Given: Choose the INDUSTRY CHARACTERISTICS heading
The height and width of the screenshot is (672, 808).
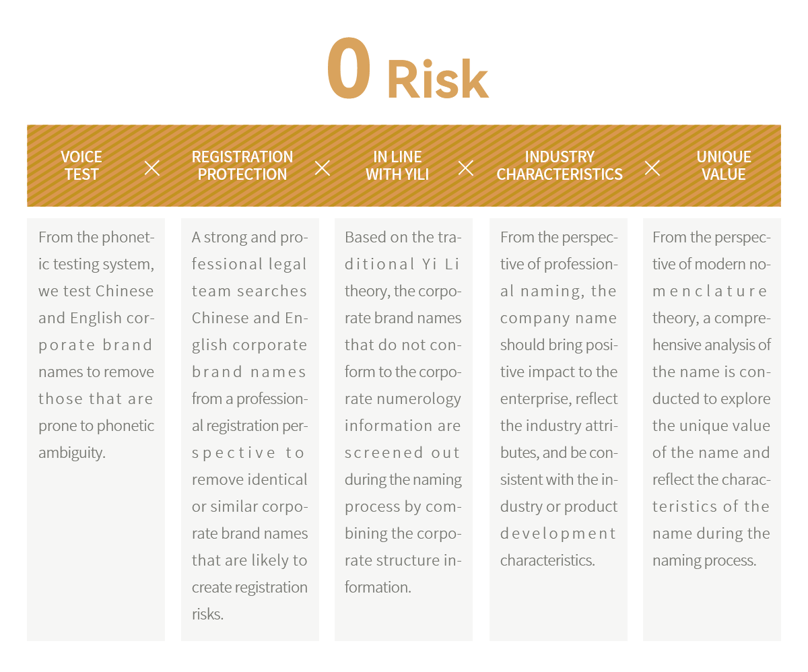Looking at the screenshot, I should tap(560, 166).
